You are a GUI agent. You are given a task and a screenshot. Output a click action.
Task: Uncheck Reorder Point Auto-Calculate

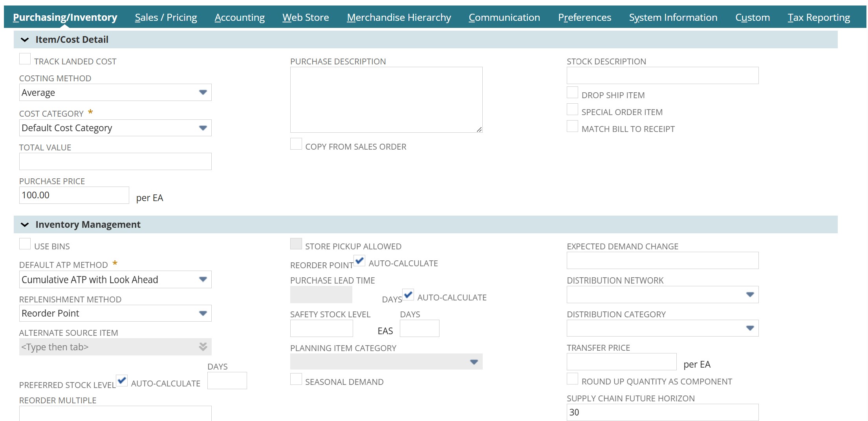tap(359, 261)
